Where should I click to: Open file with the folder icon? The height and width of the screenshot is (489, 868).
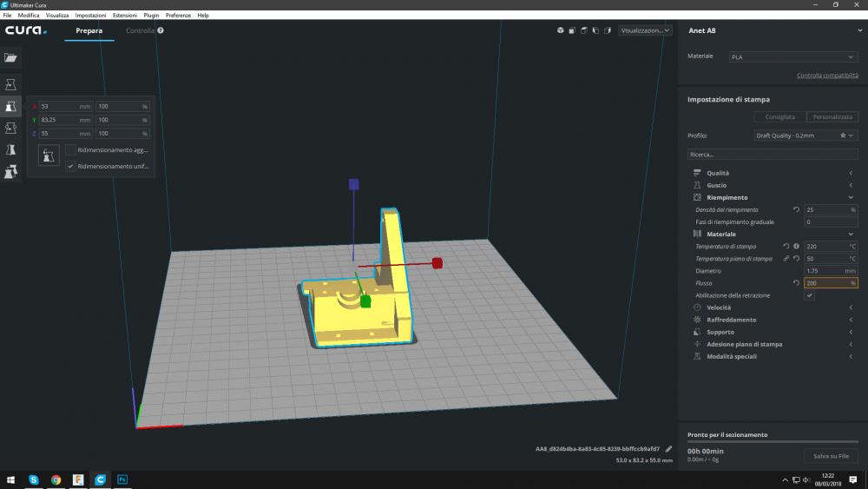coord(10,57)
